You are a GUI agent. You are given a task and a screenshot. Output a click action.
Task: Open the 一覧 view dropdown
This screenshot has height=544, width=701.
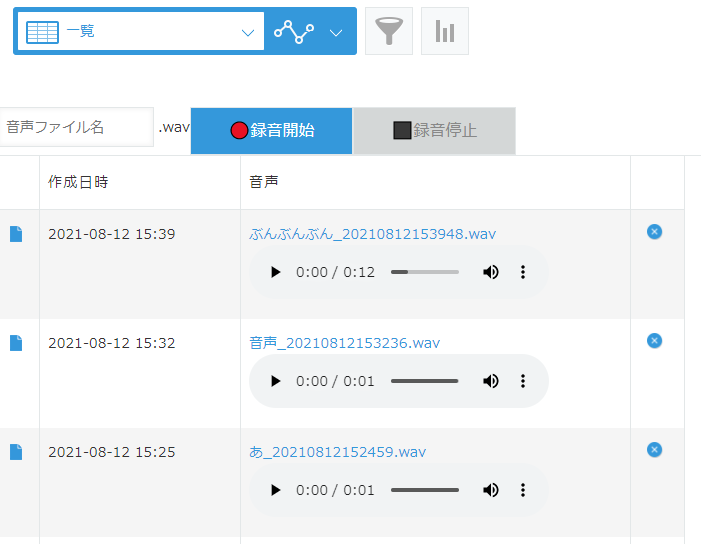click(141, 31)
